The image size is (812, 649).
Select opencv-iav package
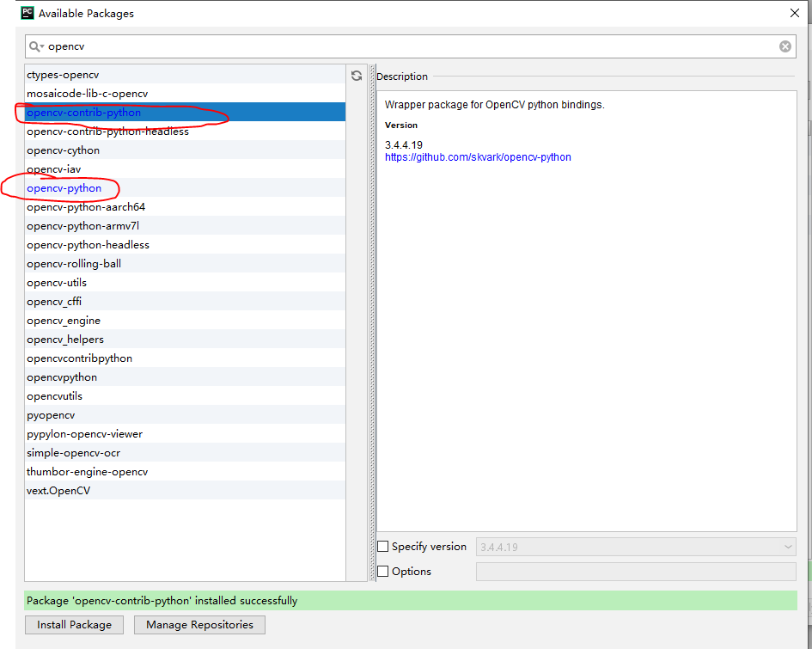(185, 169)
